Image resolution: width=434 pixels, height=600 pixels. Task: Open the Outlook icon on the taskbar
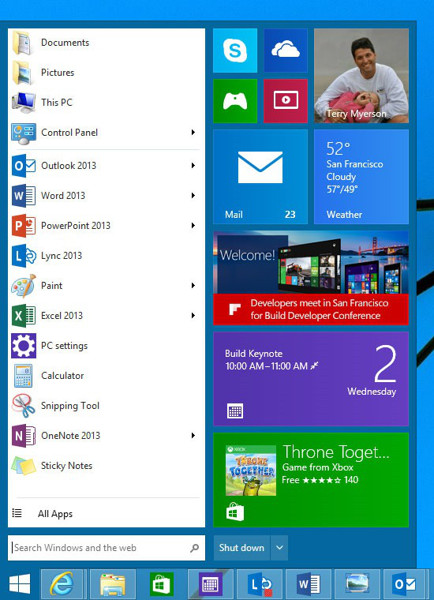pos(405,584)
